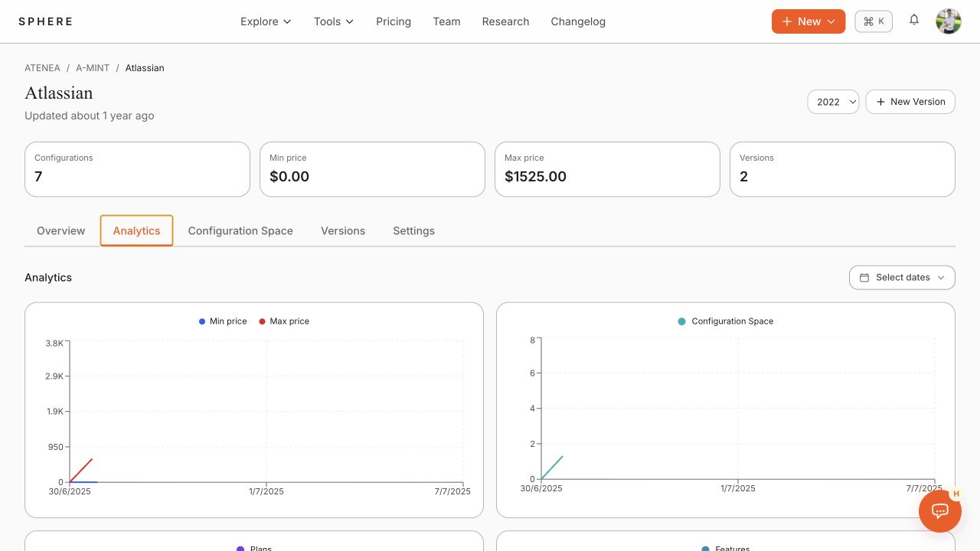The width and height of the screenshot is (980, 551).
Task: Open the Team page
Action: pyautogui.click(x=446, y=21)
